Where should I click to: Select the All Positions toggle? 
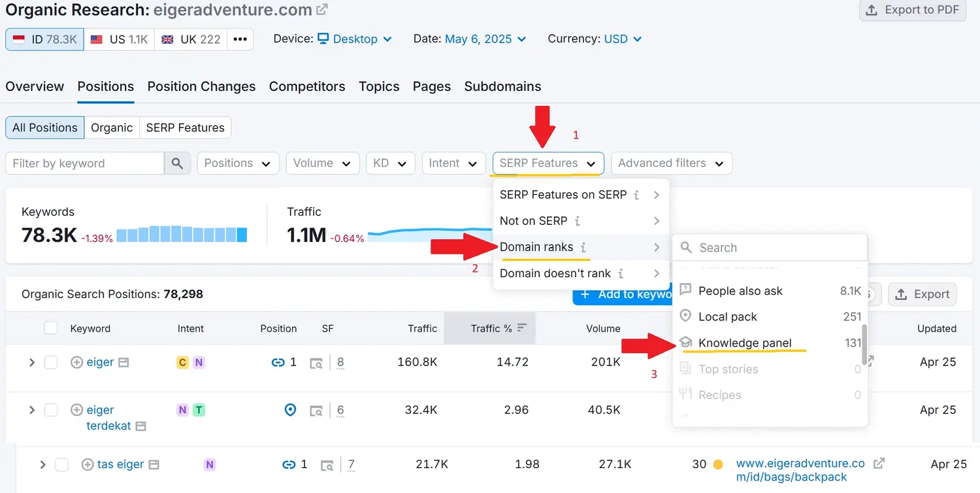click(x=45, y=127)
